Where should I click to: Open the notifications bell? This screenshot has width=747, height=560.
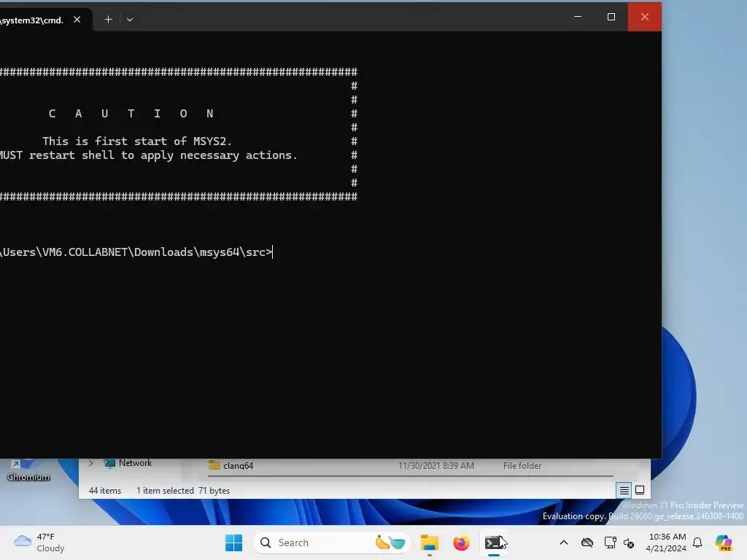point(697,542)
